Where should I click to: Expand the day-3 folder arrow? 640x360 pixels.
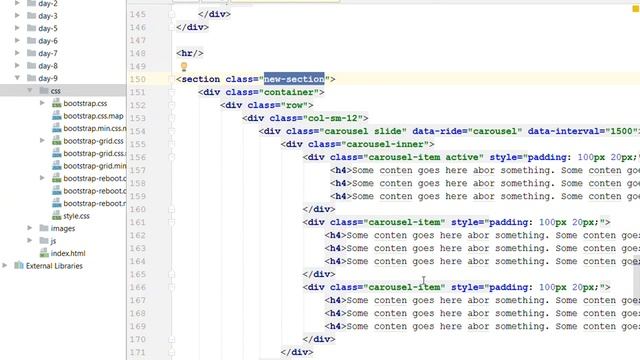pos(17,16)
